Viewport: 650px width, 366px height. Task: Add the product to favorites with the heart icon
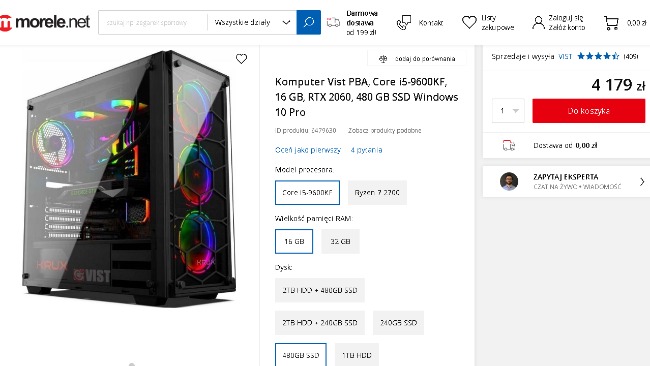pos(241,58)
